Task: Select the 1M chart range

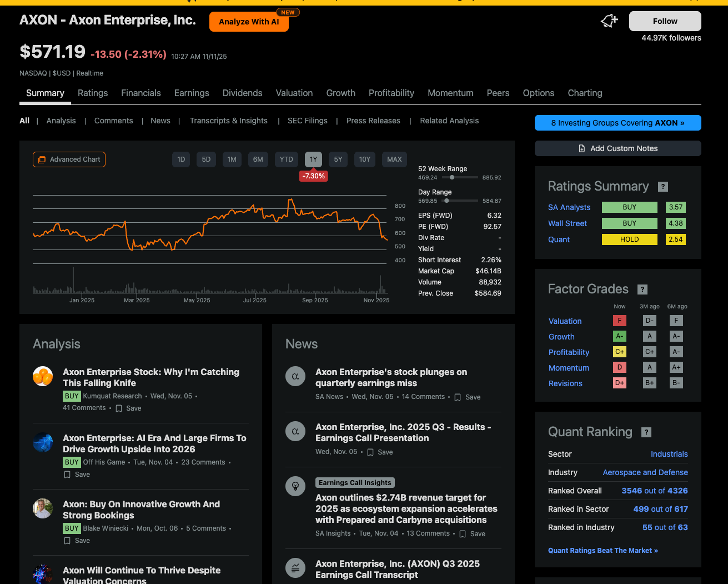Action: (x=232, y=159)
